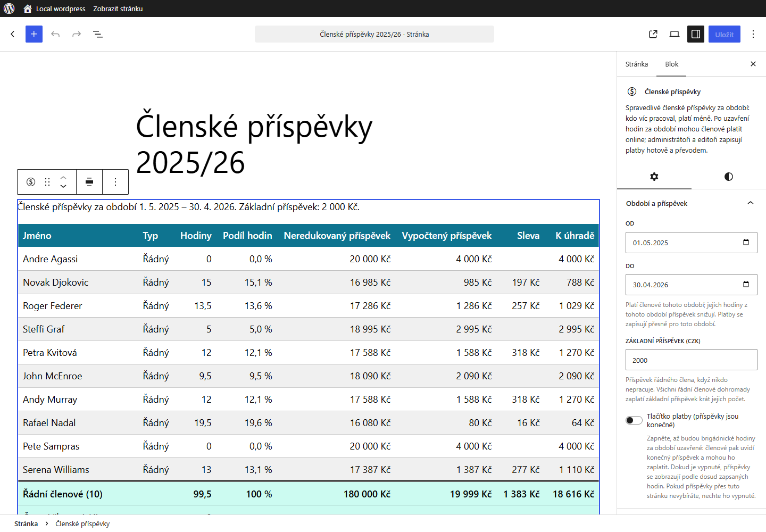Toggle the settings sidebar panel icon
Viewport: 766px width, 532px height.
click(696, 34)
